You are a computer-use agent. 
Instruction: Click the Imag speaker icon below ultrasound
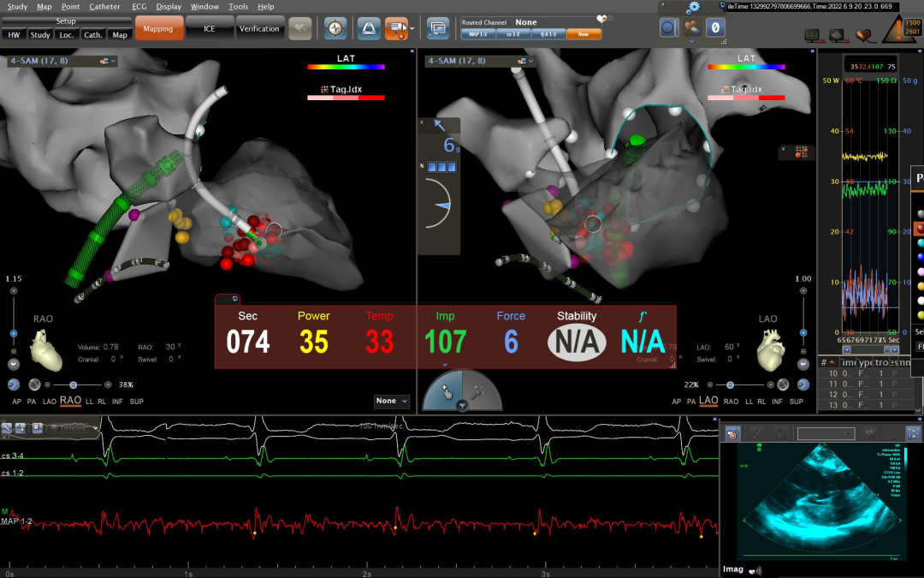755,570
